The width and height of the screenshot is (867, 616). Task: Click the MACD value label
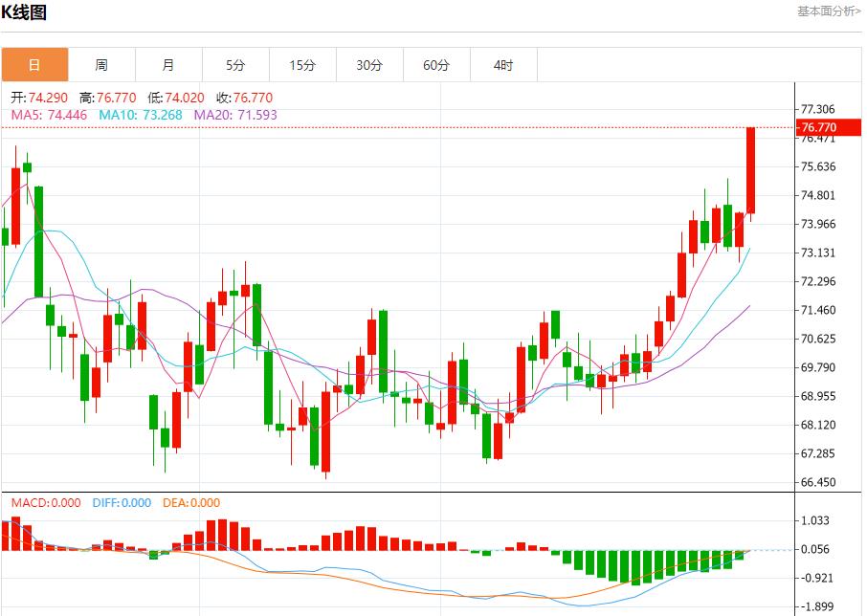click(x=46, y=503)
